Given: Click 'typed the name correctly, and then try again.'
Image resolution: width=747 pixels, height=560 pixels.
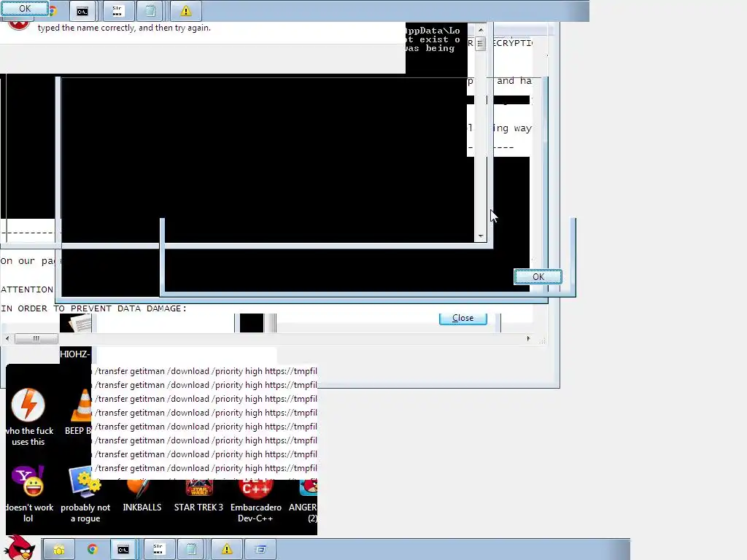Looking at the screenshot, I should tap(124, 28).
